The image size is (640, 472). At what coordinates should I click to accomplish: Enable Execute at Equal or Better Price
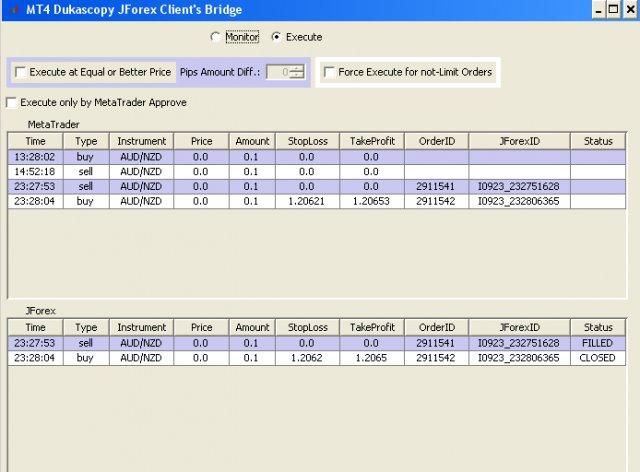click(21, 72)
